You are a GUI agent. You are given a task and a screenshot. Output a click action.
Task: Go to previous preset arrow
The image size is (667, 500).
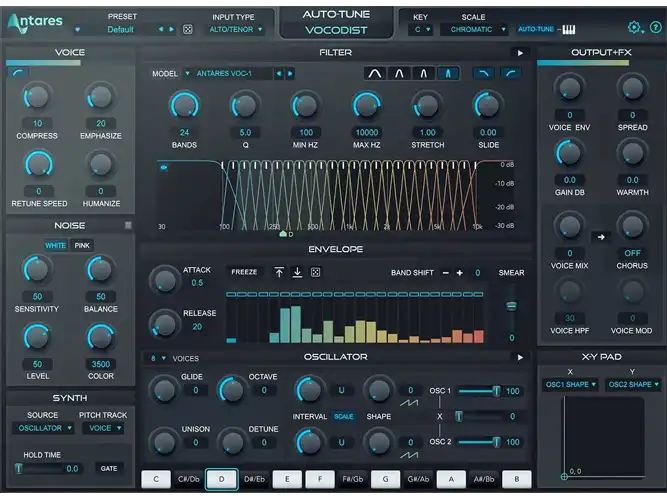click(161, 29)
